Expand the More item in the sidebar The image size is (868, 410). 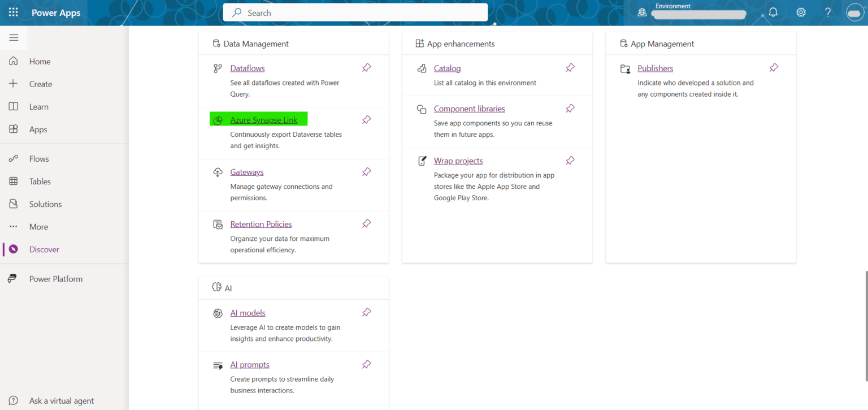[x=14, y=226]
